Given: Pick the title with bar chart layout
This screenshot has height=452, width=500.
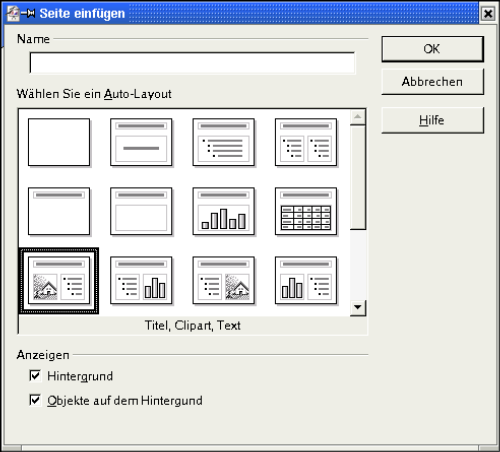Looking at the screenshot, I should pos(223,211).
